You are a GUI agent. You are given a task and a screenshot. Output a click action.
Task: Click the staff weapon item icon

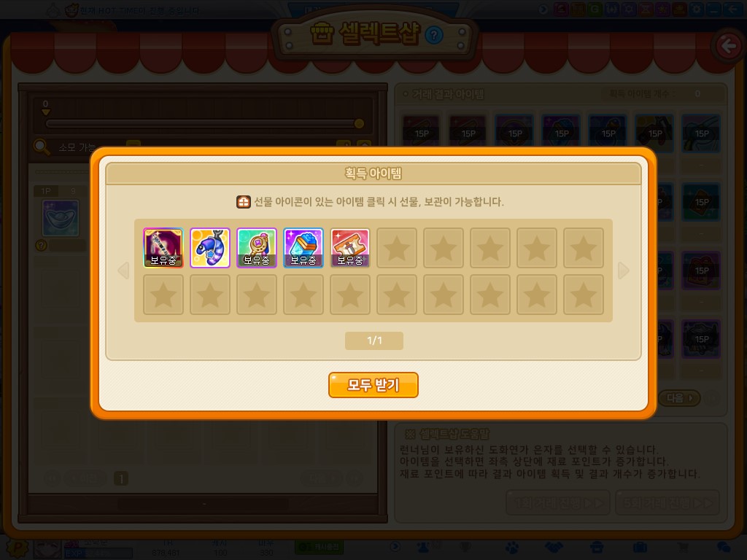pyautogui.click(x=163, y=248)
